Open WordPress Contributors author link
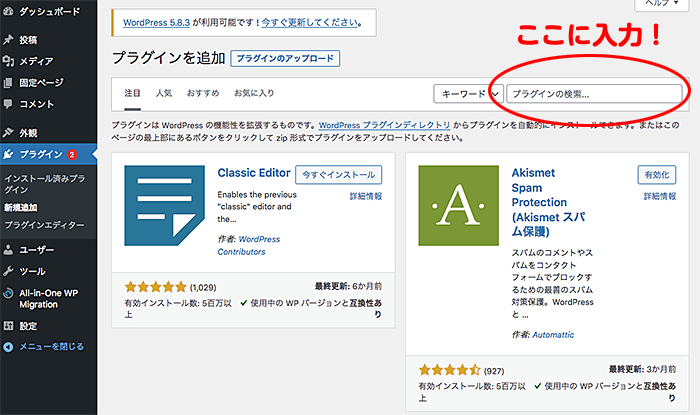Viewport: 700px width, 415px height. 249,245
